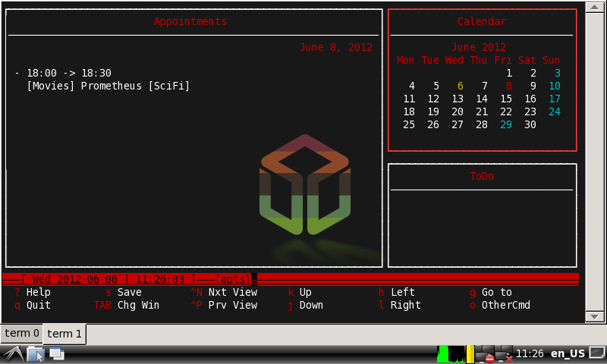The width and height of the screenshot is (607, 364).
Task: Click the Right command hint
Action: (x=405, y=305)
